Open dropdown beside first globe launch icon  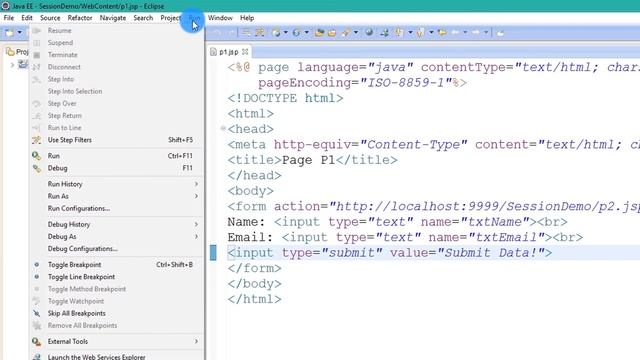click(285, 32)
